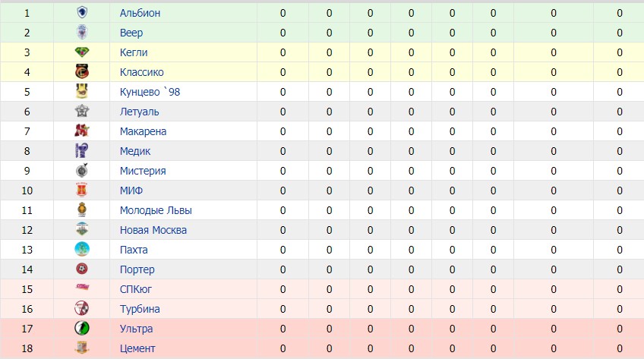Click the СПКюг team logo
The width and height of the screenshot is (644, 359).
pos(82,287)
